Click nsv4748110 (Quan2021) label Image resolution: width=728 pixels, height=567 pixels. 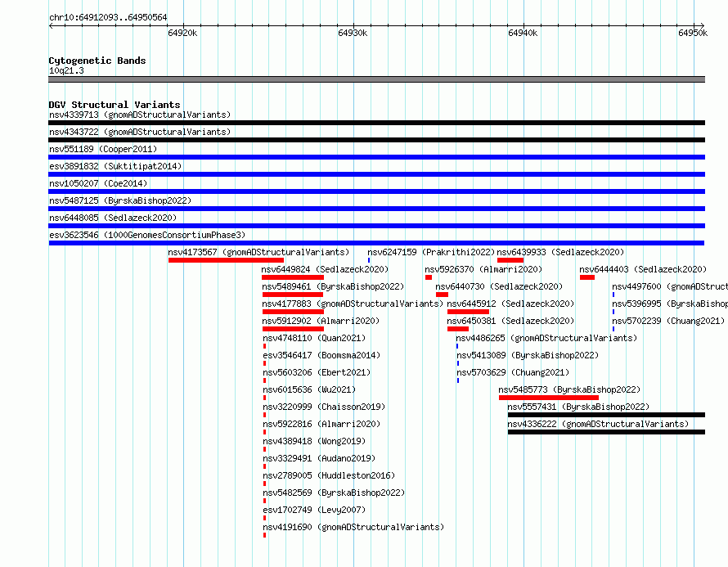(x=314, y=338)
